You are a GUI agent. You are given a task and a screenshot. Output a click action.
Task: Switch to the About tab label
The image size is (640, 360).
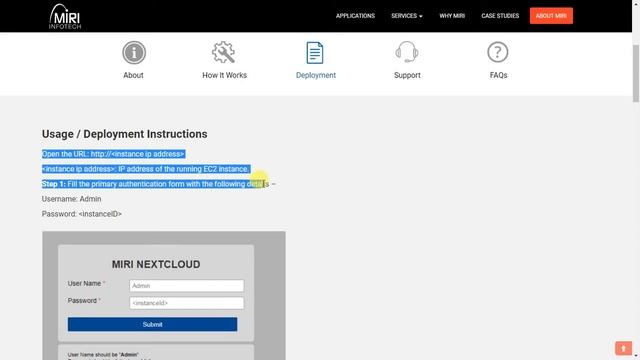[x=133, y=75]
